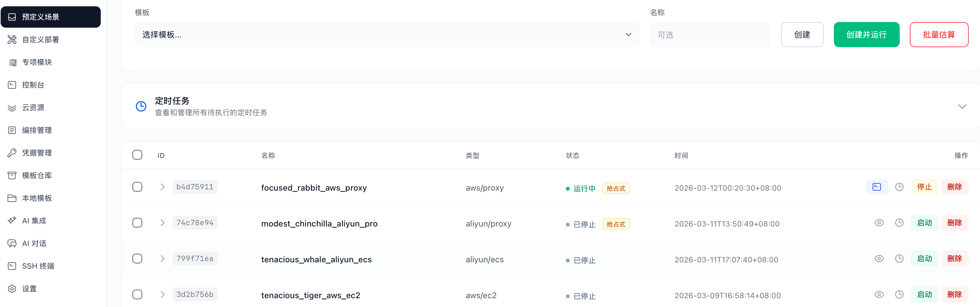Click eye icon for tenacious_whale_aliyun_ecs row
The width and height of the screenshot is (980, 307).
pyautogui.click(x=879, y=259)
